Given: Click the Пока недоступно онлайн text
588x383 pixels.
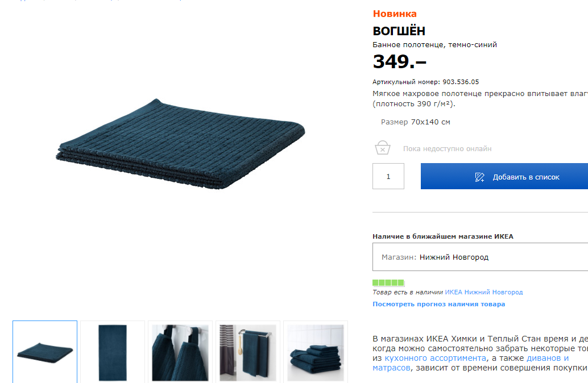Looking at the screenshot, I should [448, 149].
